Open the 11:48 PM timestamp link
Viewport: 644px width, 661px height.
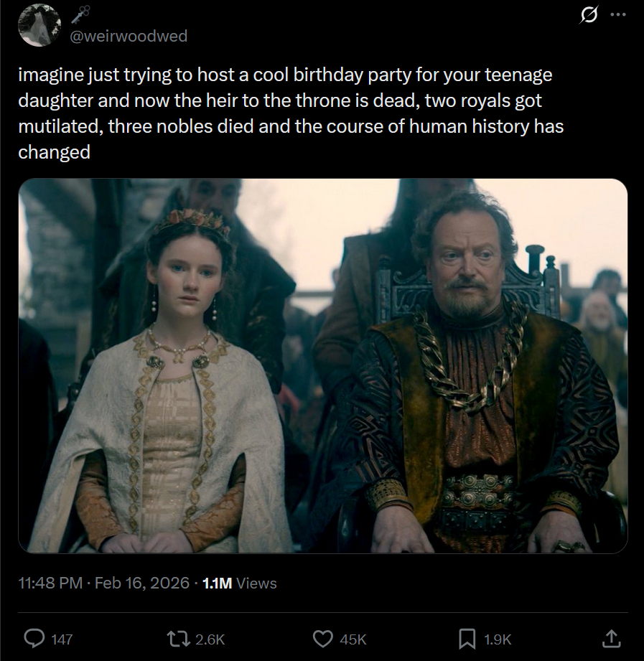[x=50, y=583]
